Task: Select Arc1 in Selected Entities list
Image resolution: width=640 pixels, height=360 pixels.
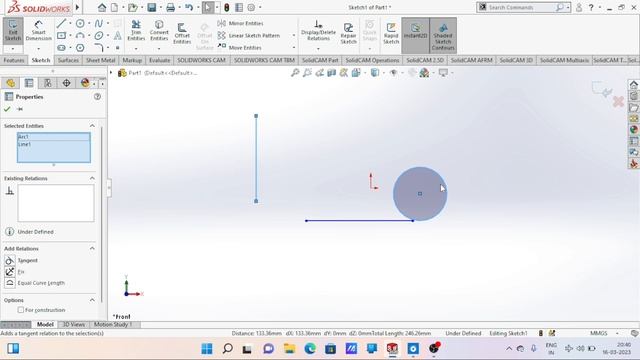Action: (53, 137)
